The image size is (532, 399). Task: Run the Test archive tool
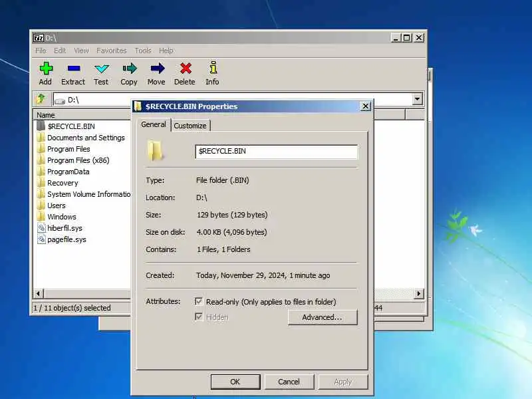(x=102, y=69)
